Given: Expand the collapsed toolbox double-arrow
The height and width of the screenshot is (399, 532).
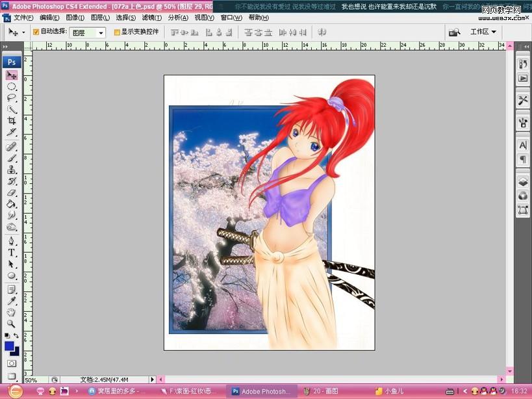Looking at the screenshot, I should coord(6,45).
